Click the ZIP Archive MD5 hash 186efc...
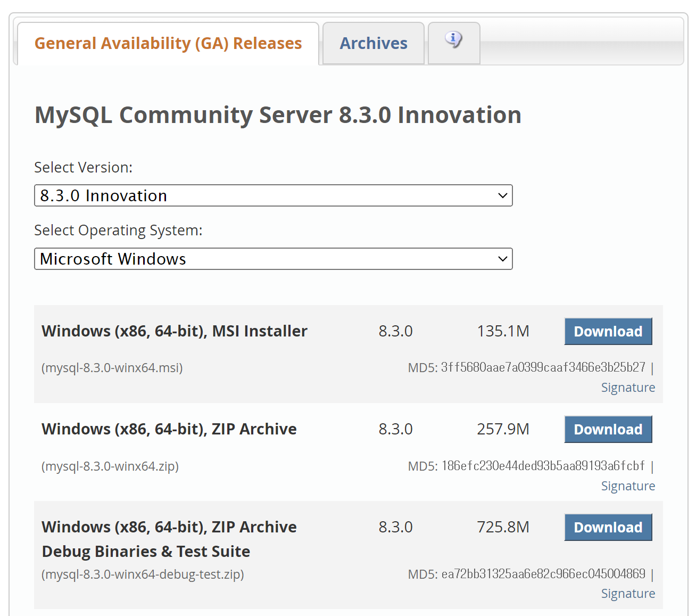The image size is (696, 616). 543,466
